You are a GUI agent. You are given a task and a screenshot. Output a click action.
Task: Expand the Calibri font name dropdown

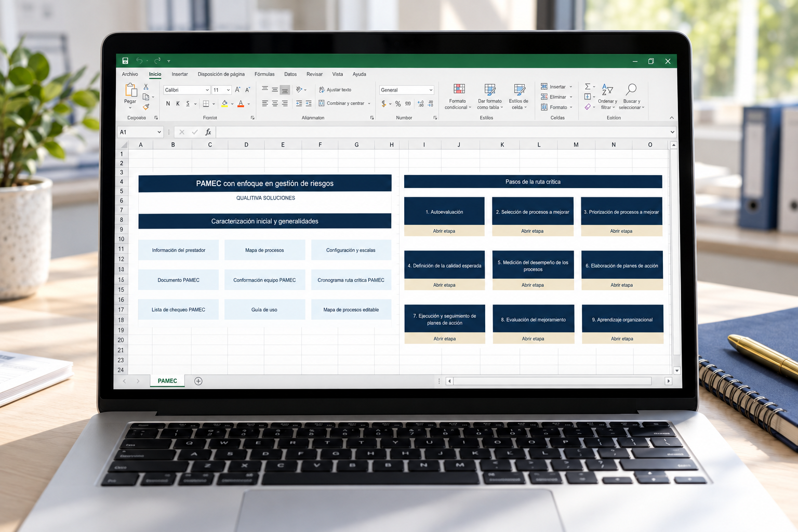coord(207,90)
